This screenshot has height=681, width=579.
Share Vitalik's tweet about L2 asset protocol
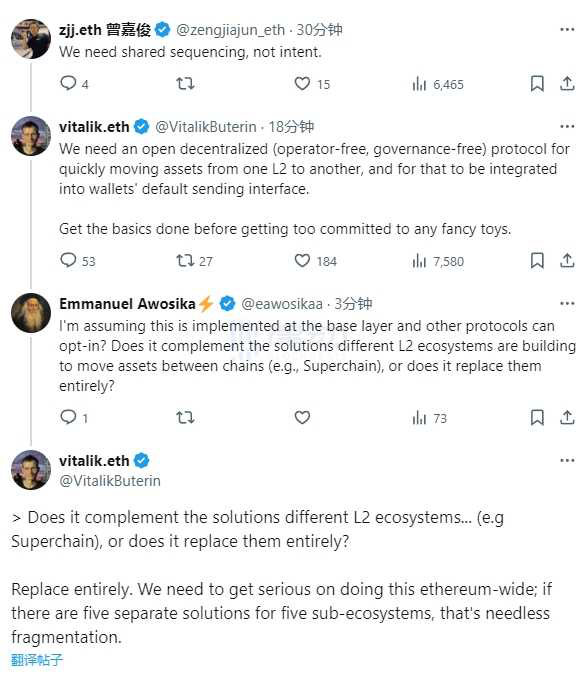point(567,261)
